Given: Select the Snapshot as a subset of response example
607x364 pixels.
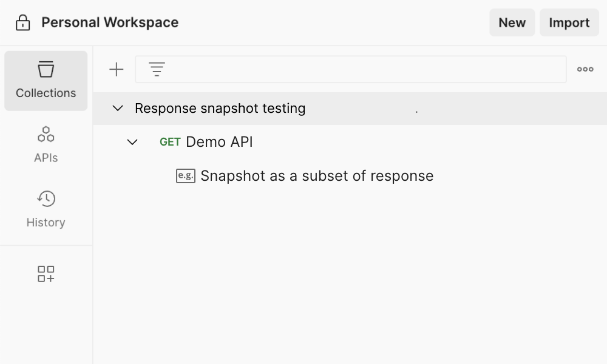Looking at the screenshot, I should click(316, 176).
